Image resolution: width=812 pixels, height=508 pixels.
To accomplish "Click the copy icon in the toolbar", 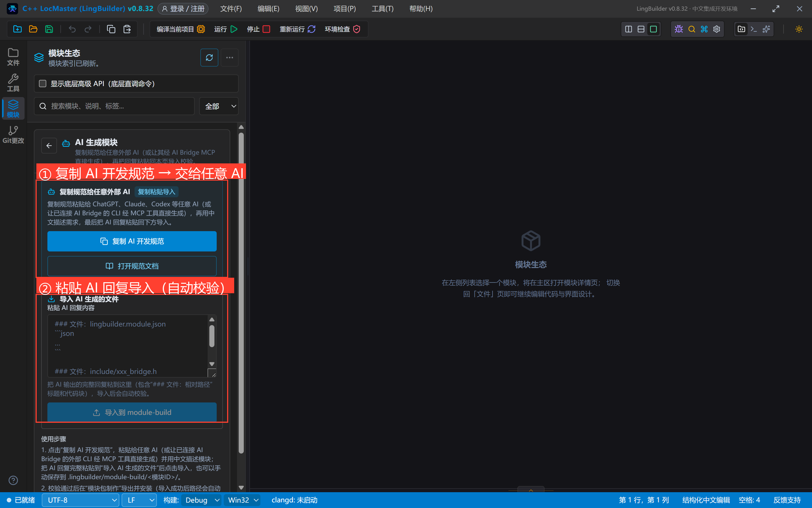I will point(111,29).
